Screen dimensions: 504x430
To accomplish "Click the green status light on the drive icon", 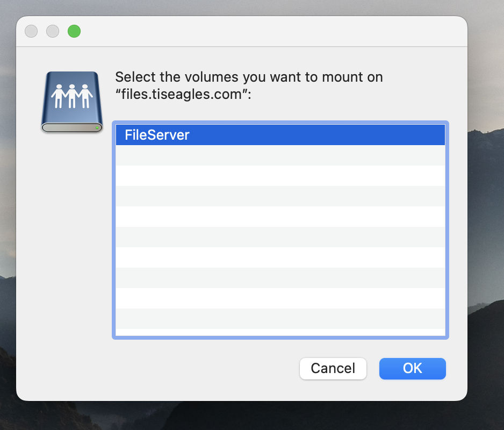I will click(x=97, y=128).
